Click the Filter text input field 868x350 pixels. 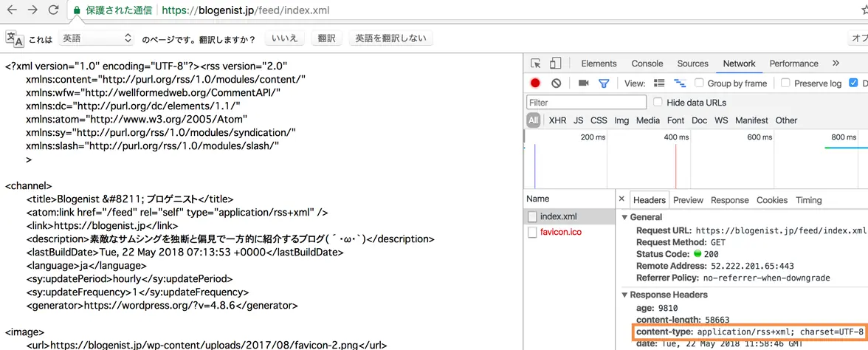pos(586,103)
